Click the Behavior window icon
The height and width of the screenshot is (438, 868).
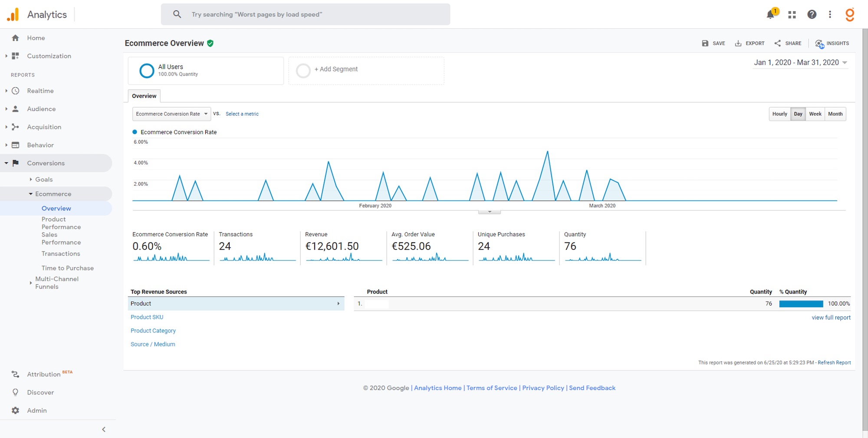tap(16, 145)
